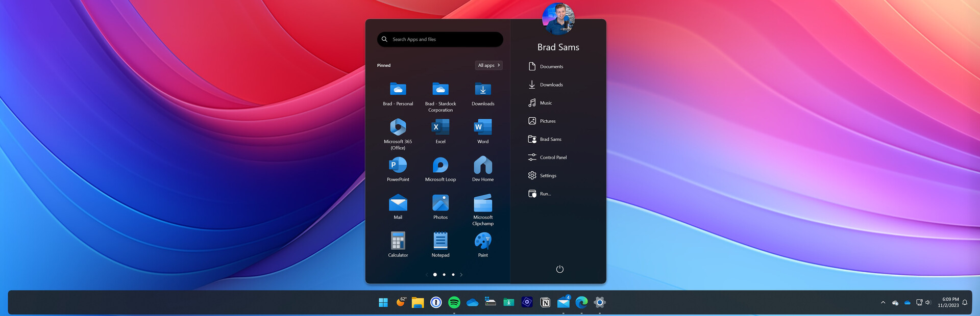The height and width of the screenshot is (316, 980).
Task: Open Documents from the user menu
Action: pos(551,67)
